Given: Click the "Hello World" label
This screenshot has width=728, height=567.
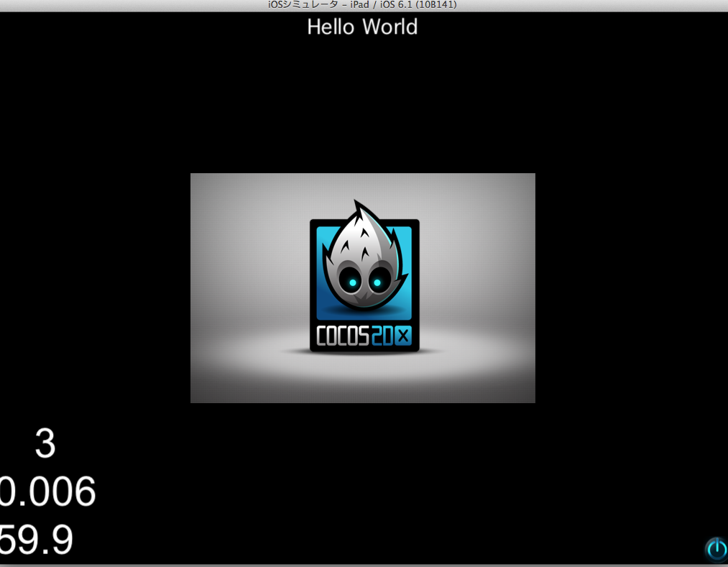Looking at the screenshot, I should pos(362,27).
